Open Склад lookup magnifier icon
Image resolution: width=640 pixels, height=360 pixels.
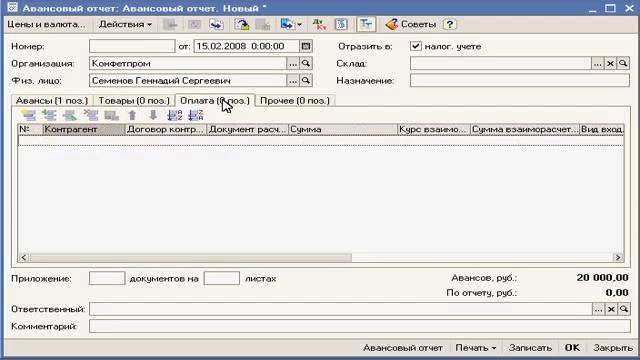623,63
